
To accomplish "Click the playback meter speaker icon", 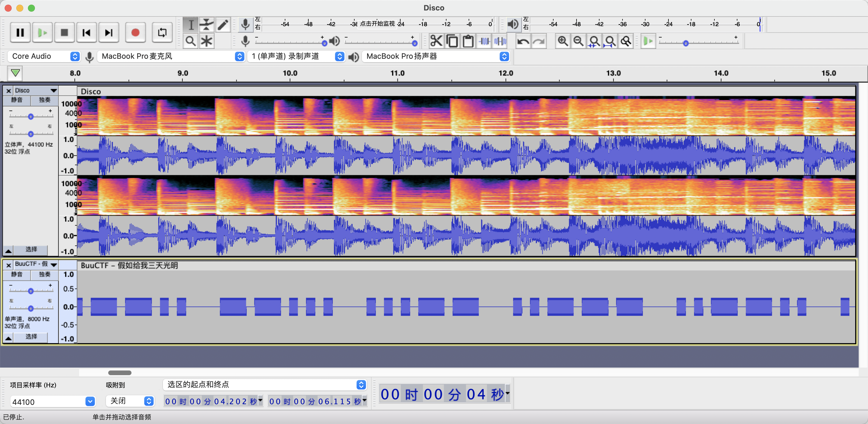I will 513,24.
